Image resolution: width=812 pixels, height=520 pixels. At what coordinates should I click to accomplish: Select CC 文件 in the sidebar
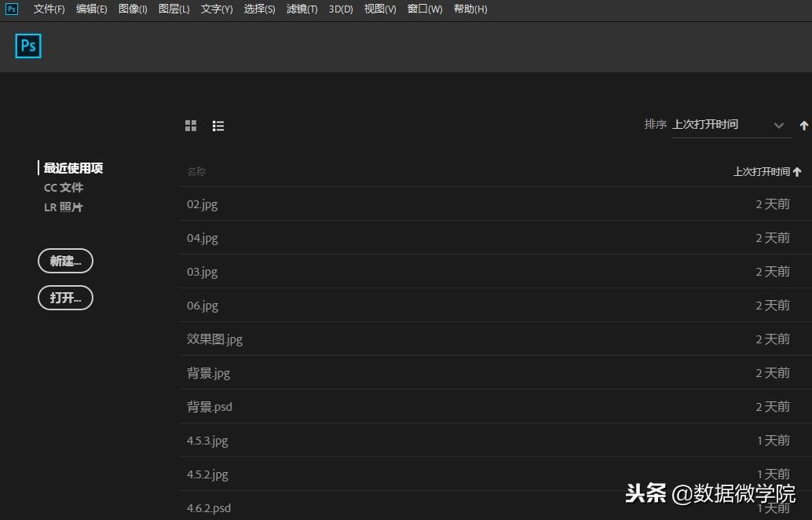(x=63, y=187)
